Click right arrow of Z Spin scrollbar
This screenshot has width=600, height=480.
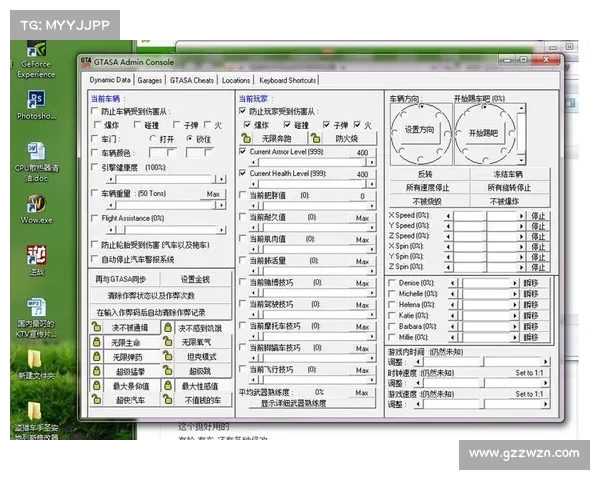click(521, 267)
